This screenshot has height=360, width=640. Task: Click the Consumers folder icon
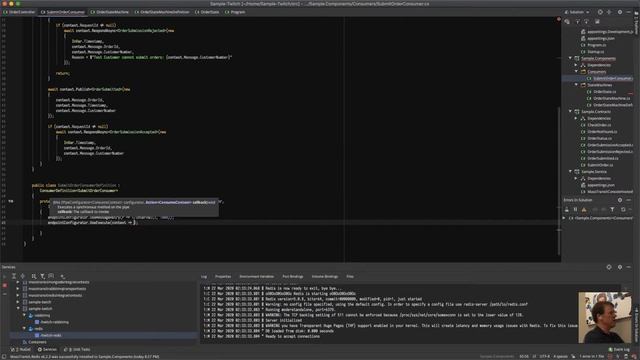(x=583, y=71)
